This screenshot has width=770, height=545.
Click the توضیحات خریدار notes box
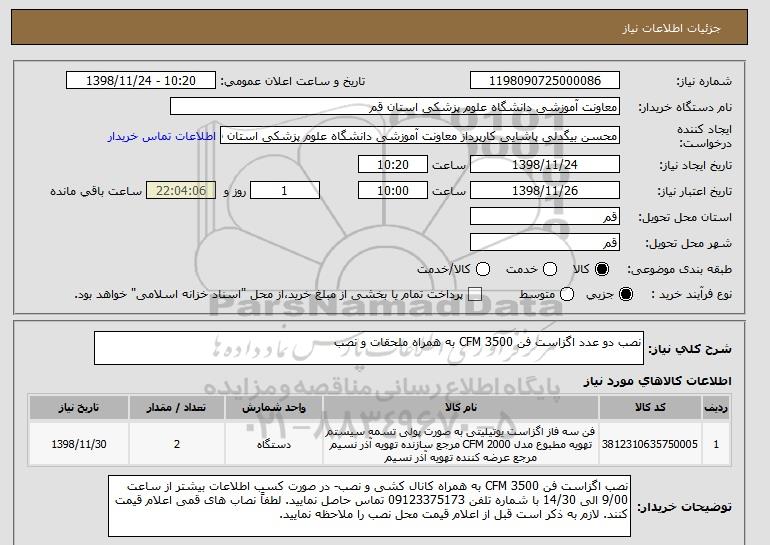pyautogui.click(x=369, y=506)
